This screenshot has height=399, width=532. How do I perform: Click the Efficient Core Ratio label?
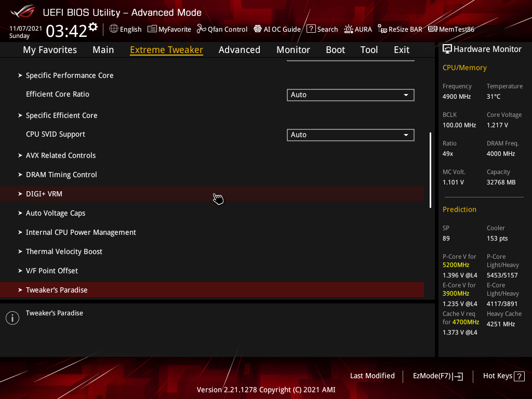pyautogui.click(x=58, y=95)
